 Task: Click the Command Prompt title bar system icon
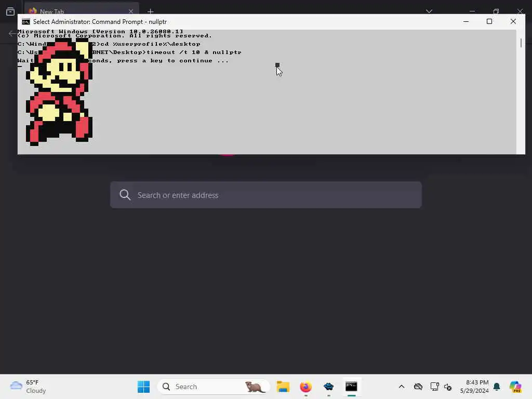[x=26, y=22]
